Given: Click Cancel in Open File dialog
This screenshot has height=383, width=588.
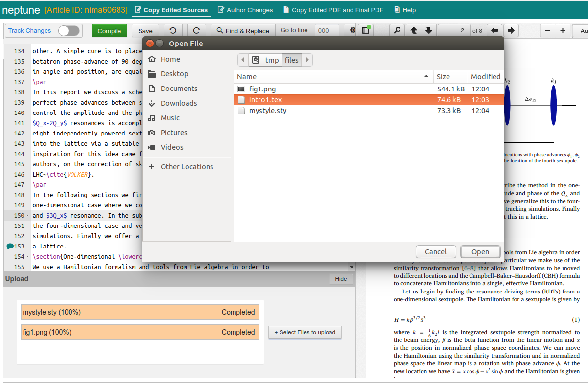Looking at the screenshot, I should pyautogui.click(x=435, y=252).
